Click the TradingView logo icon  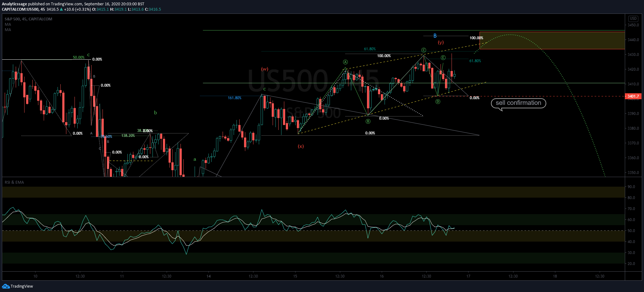point(6,286)
